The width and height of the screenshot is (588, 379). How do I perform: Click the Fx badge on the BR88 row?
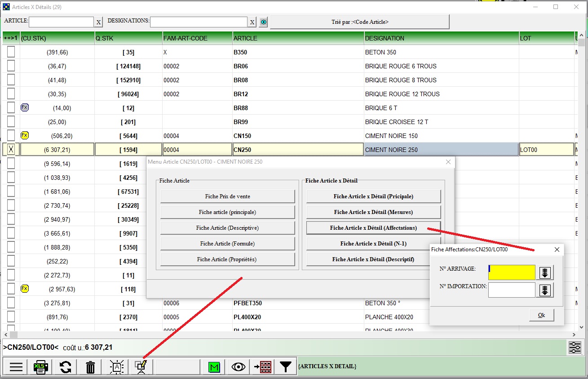pyautogui.click(x=25, y=107)
